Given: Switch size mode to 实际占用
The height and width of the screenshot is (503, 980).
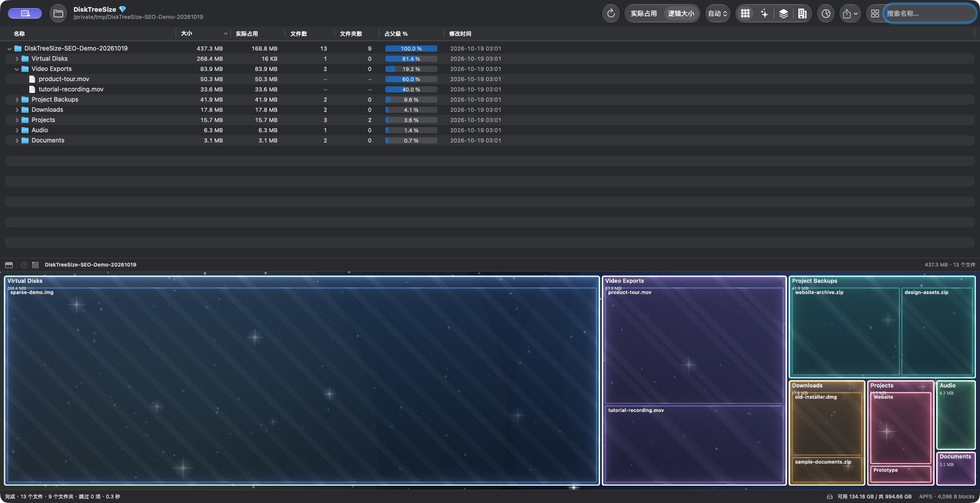Looking at the screenshot, I should 644,14.
